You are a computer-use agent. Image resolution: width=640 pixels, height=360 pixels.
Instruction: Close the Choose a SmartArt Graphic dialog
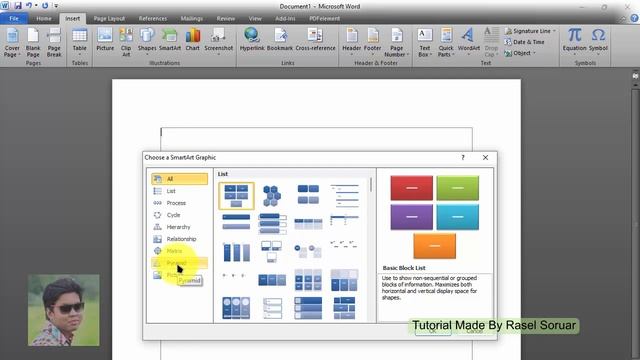click(x=485, y=158)
